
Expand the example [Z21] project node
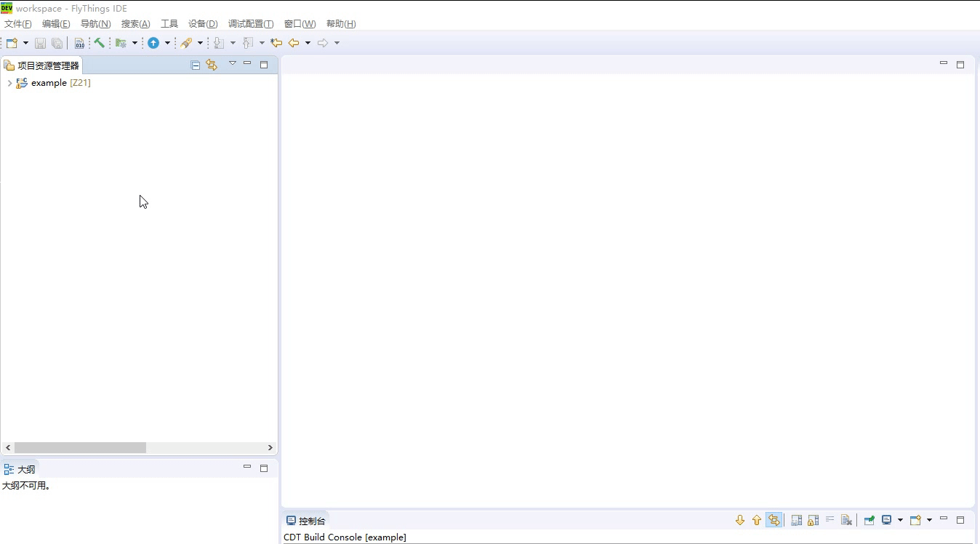[x=9, y=84]
